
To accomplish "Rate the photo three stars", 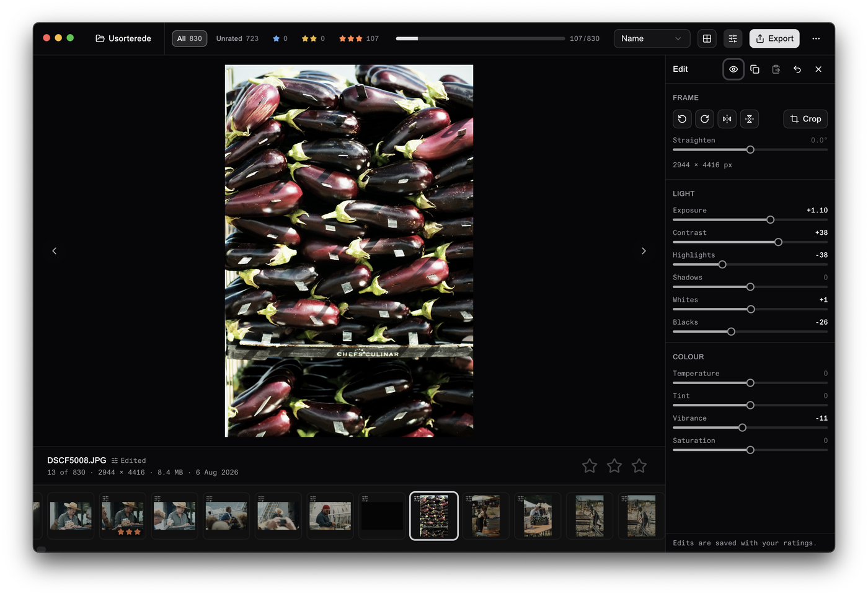I will tap(639, 466).
